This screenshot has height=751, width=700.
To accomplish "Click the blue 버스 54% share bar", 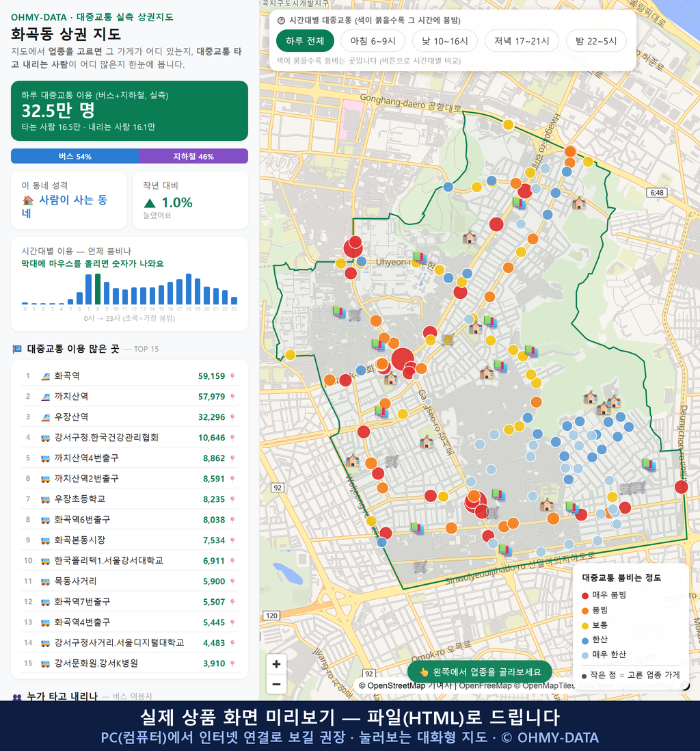I will (x=75, y=156).
